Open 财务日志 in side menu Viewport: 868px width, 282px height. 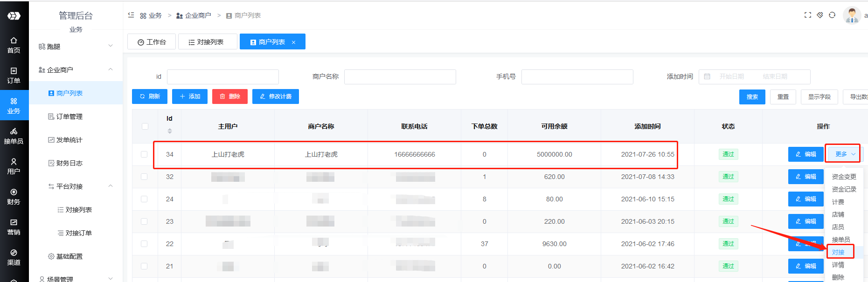pyautogui.click(x=76, y=163)
